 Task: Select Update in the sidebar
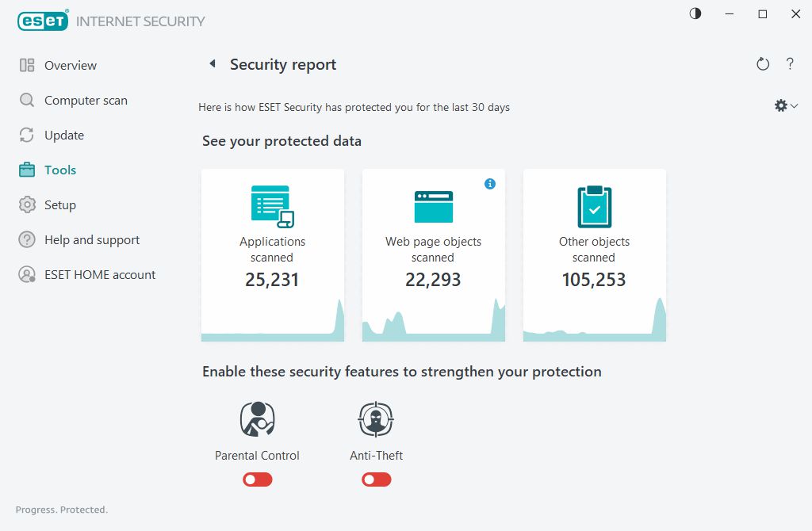[64, 136]
